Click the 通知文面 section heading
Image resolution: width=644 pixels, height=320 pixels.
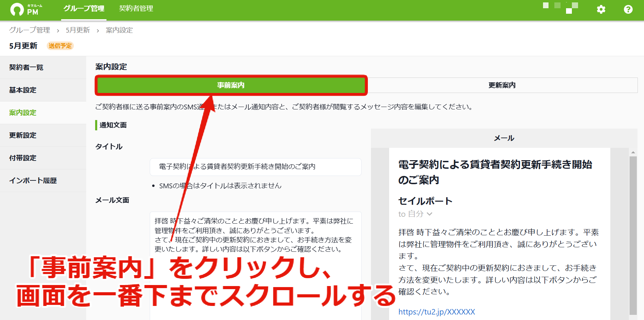(x=113, y=125)
